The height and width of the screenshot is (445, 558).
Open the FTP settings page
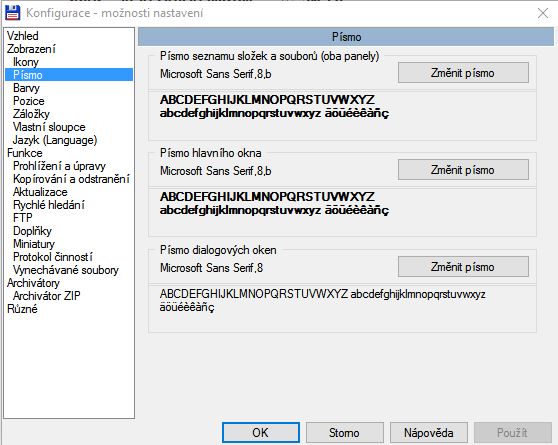click(x=23, y=218)
